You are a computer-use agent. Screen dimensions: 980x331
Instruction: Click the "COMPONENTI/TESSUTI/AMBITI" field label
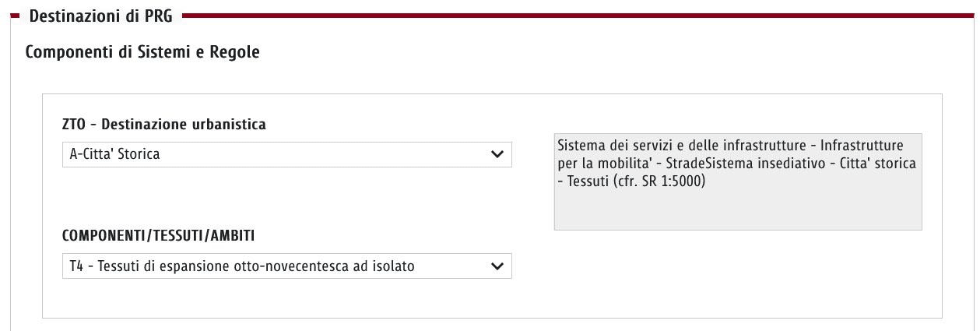click(158, 236)
